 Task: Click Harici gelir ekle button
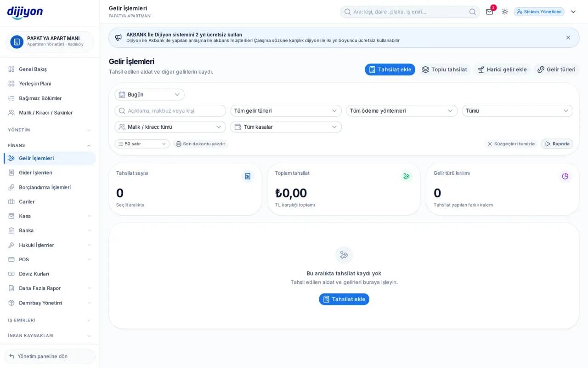tap(502, 69)
